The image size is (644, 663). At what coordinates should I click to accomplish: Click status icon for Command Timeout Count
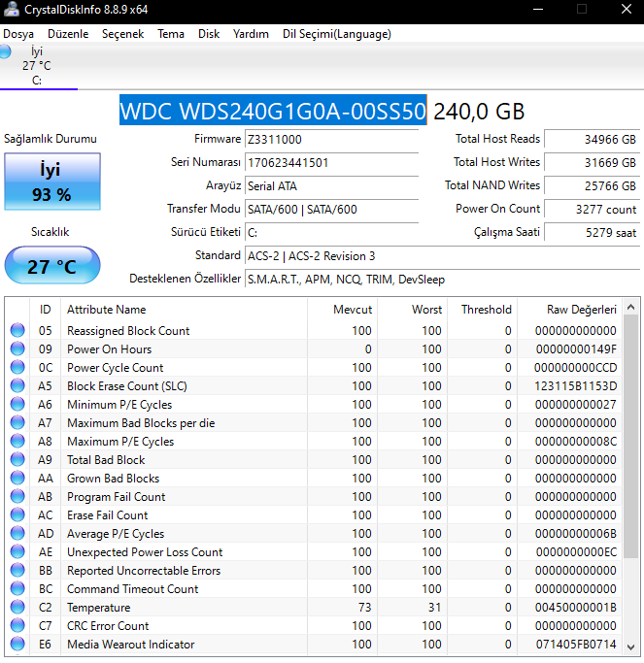point(17,588)
